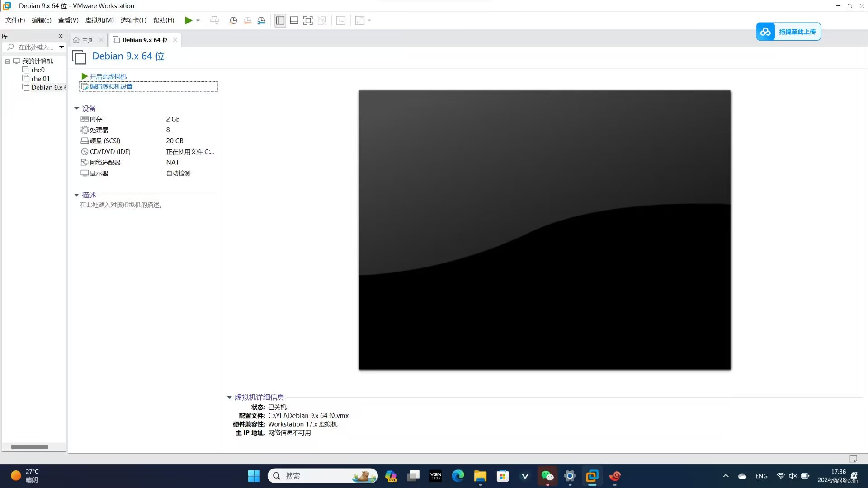Select the CD/DVD (IDE) device entry
The width and height of the screenshot is (868, 488).
click(x=110, y=151)
